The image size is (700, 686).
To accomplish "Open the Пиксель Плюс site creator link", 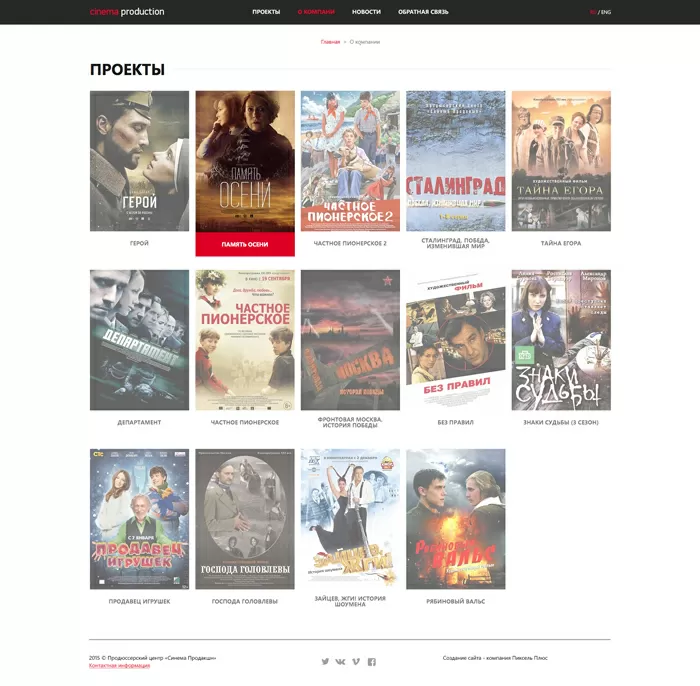I will click(x=529, y=658).
